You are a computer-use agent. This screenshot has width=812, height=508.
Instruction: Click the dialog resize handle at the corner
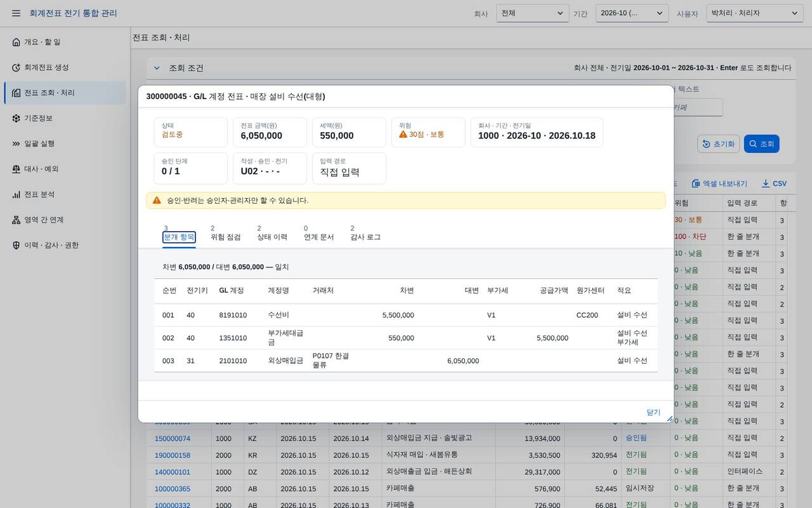click(x=669, y=418)
